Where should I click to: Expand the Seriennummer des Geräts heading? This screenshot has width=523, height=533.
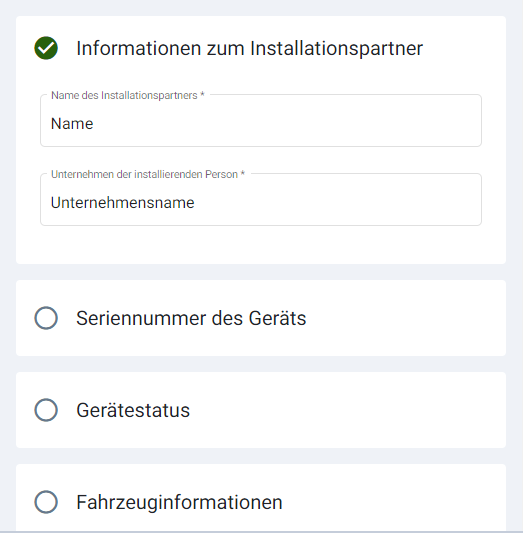(191, 319)
